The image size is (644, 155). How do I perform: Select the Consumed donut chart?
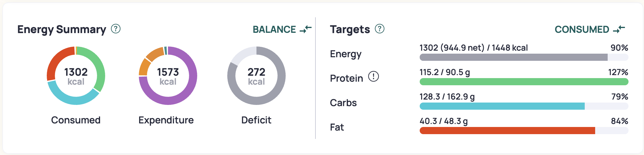click(76, 76)
